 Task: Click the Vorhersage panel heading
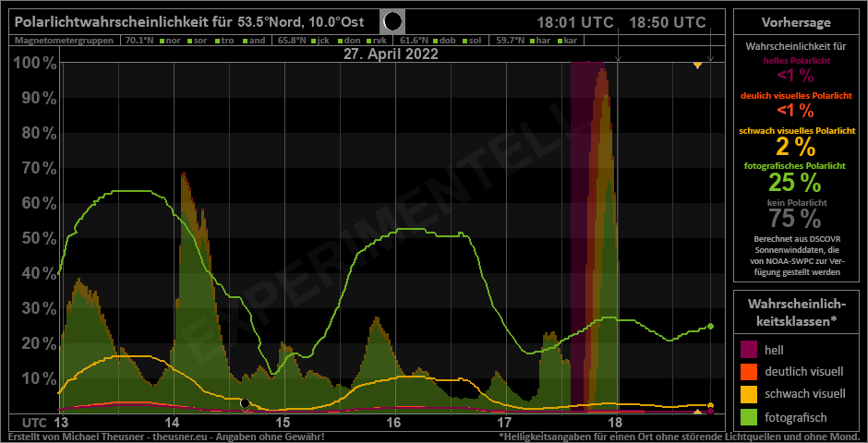click(796, 22)
